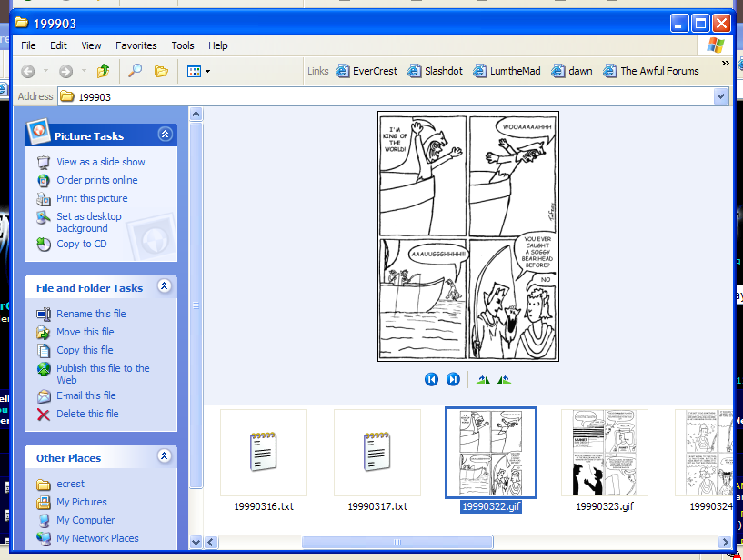This screenshot has height=560, width=743.
Task: Toggle the Folders pane button
Action: coord(161,71)
